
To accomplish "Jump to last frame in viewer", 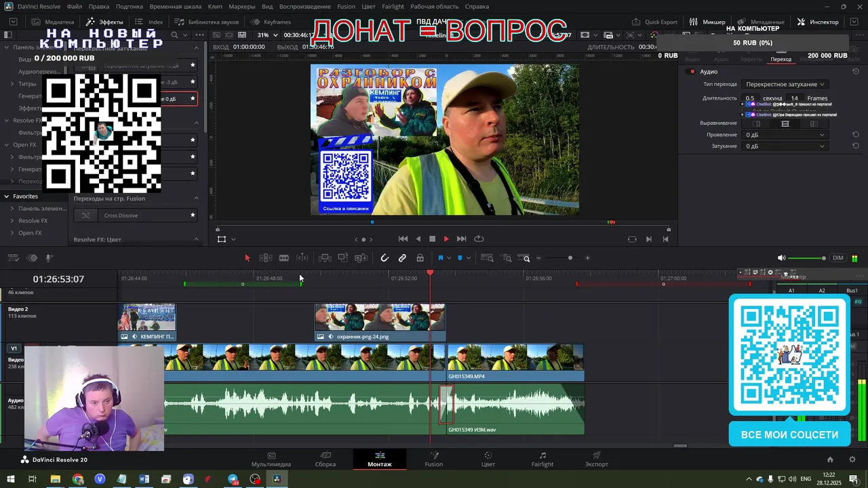I will coord(461,239).
